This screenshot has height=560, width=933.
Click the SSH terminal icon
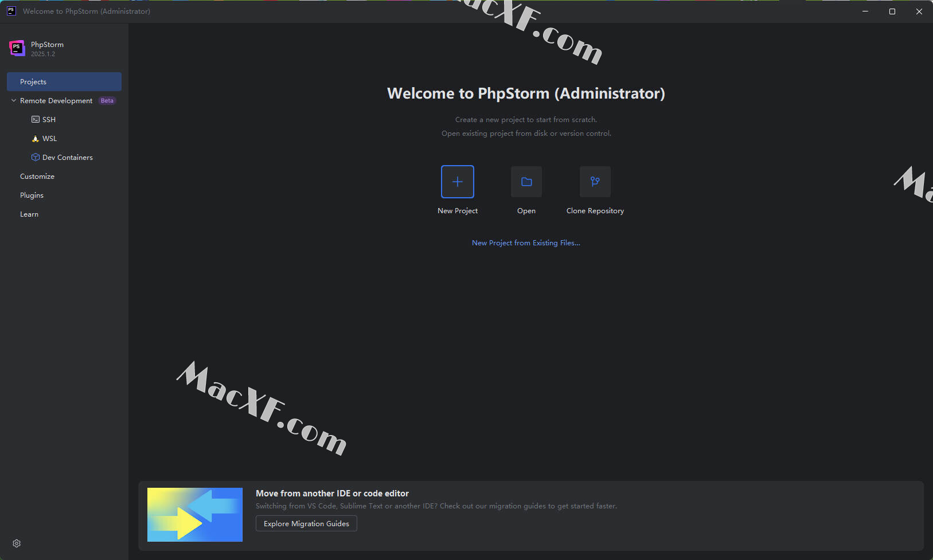pyautogui.click(x=36, y=119)
